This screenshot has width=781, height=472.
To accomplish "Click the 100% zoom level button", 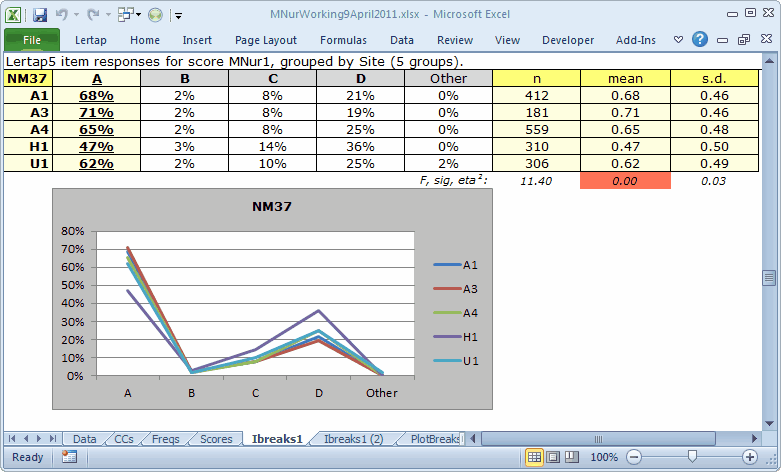I will pos(604,457).
